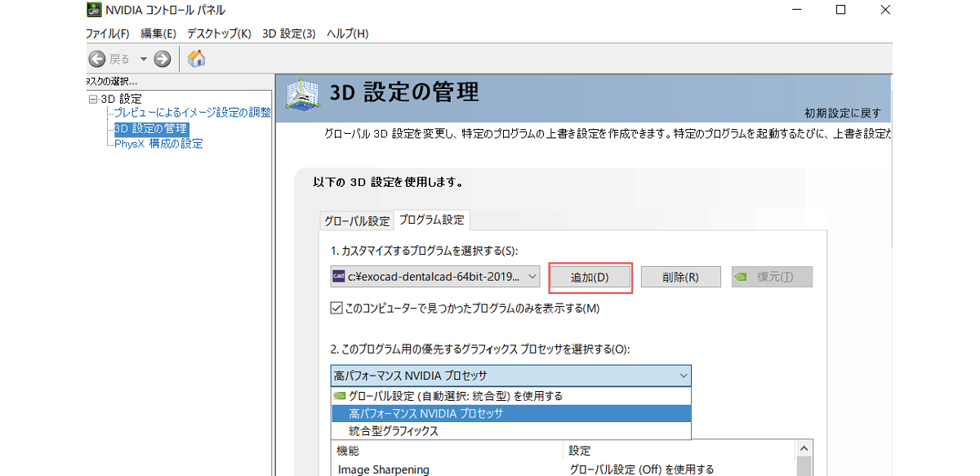The width and height of the screenshot is (980, 476).
Task: Click scrollbar up arrow in settings list
Action: tap(804, 449)
